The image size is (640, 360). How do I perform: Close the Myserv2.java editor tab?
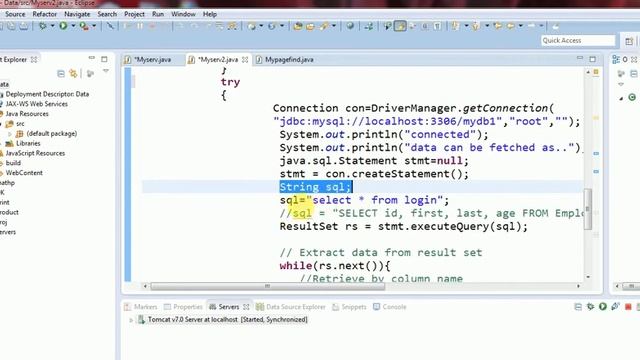click(245, 60)
